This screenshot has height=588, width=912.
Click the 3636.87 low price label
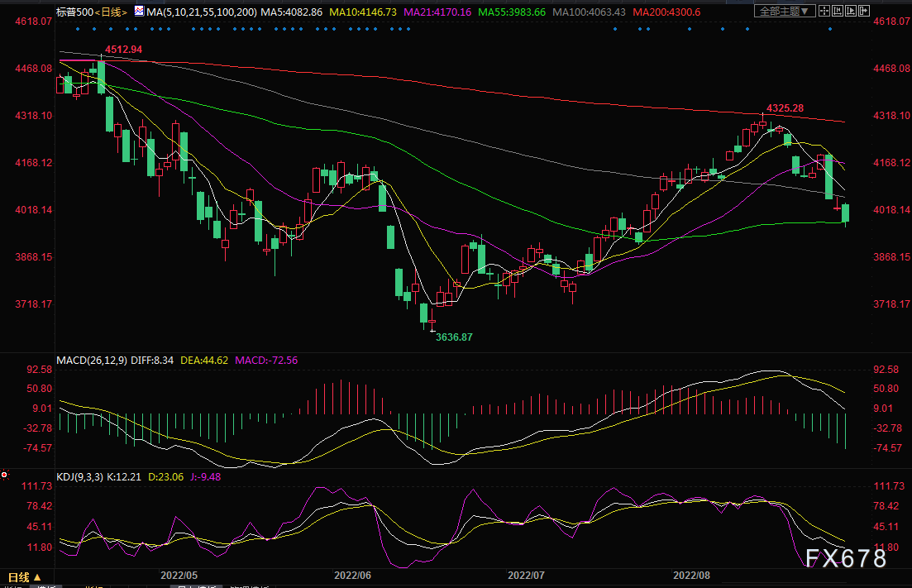click(454, 337)
